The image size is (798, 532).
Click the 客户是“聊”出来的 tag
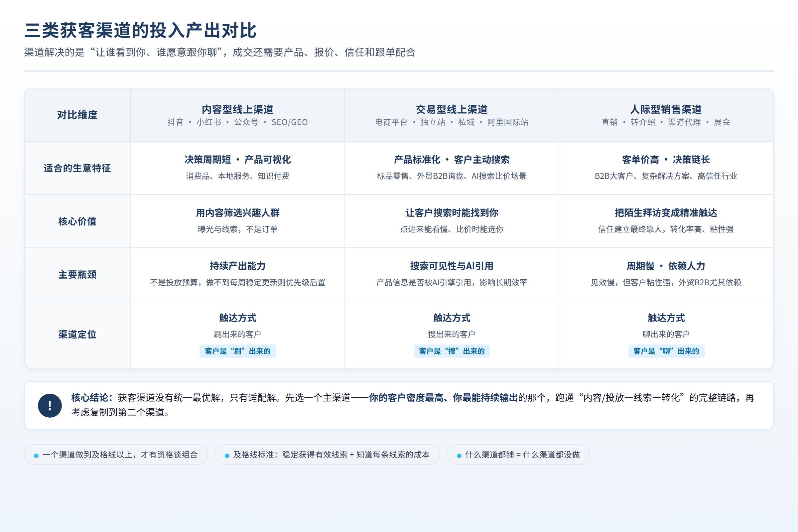click(666, 351)
